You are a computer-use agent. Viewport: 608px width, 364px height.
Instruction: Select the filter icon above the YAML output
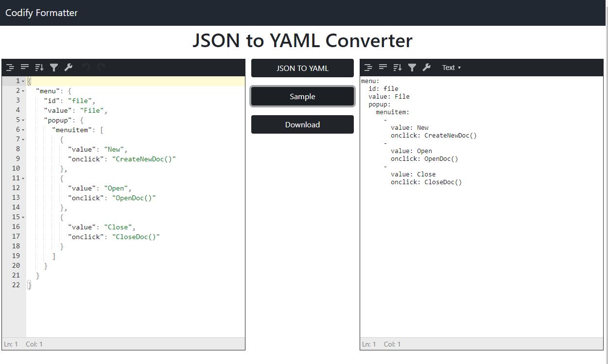(412, 67)
